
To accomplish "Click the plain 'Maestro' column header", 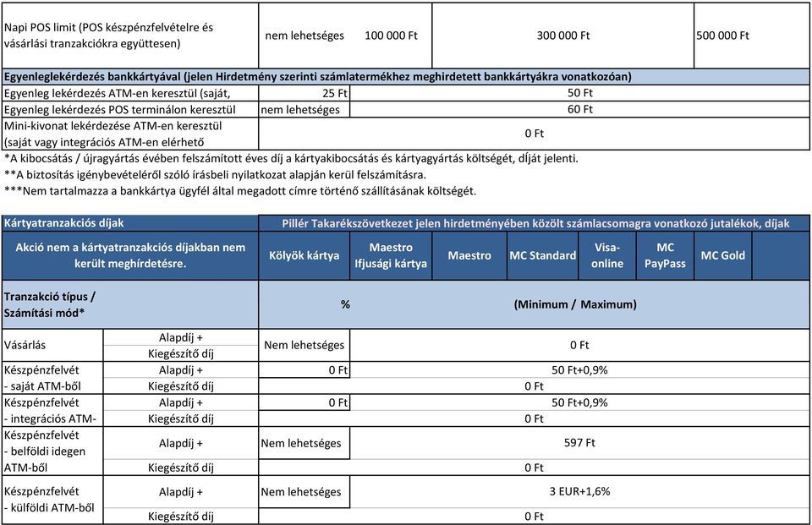I will [469, 255].
